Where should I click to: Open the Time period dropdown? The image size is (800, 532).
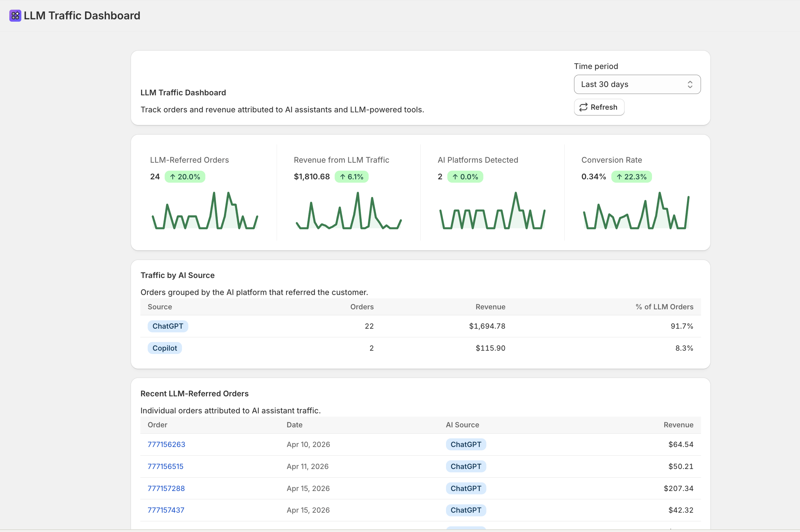click(637, 84)
